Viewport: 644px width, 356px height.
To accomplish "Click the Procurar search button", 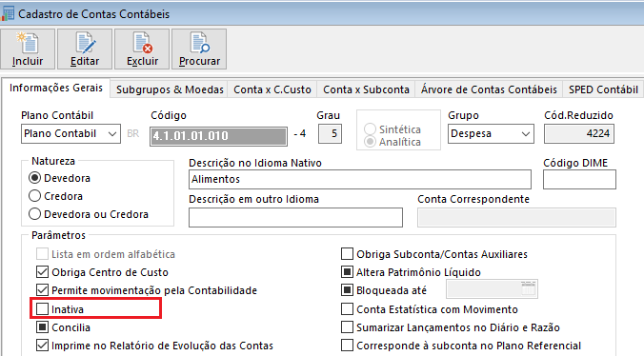I will [x=199, y=49].
